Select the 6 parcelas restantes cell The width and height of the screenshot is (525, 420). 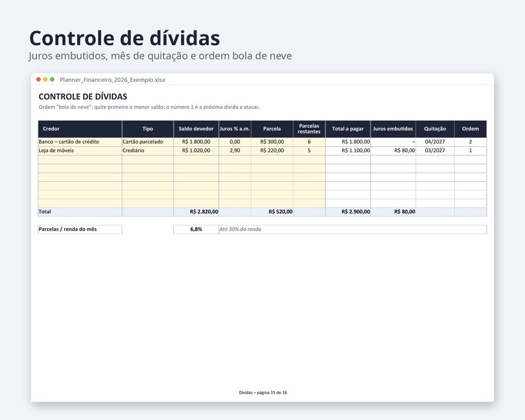point(309,142)
